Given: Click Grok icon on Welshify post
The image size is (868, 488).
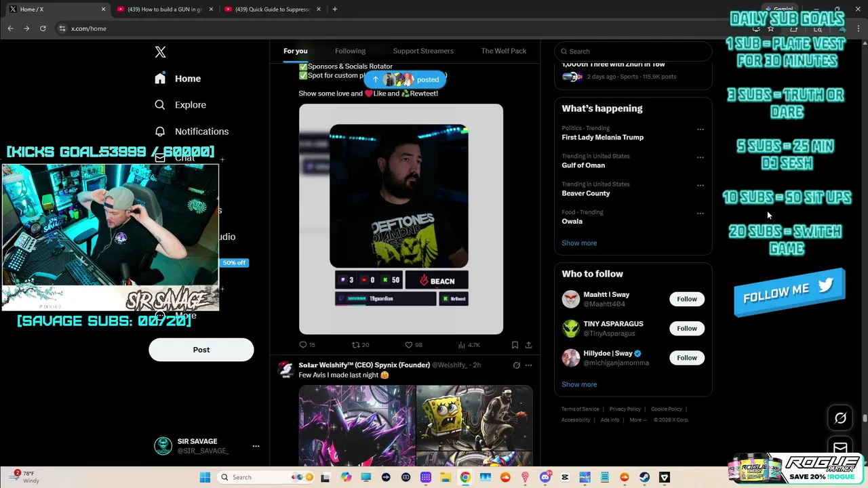Looking at the screenshot, I should coord(516,365).
